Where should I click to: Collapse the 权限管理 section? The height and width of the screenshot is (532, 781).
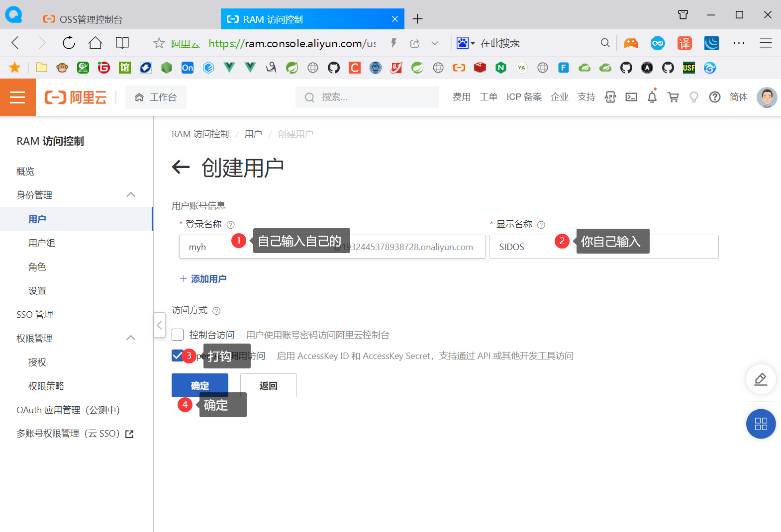131,338
